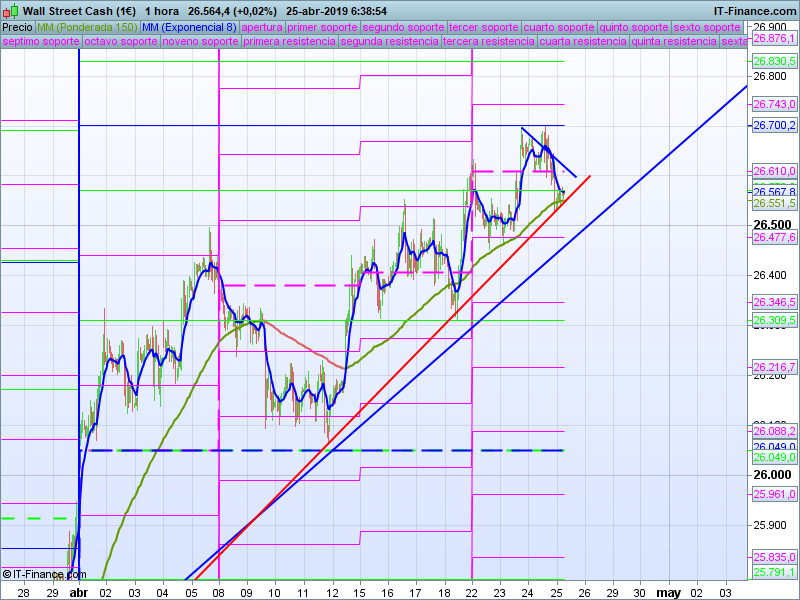Click the MM (Exponencial 8) indicator label

190,27
